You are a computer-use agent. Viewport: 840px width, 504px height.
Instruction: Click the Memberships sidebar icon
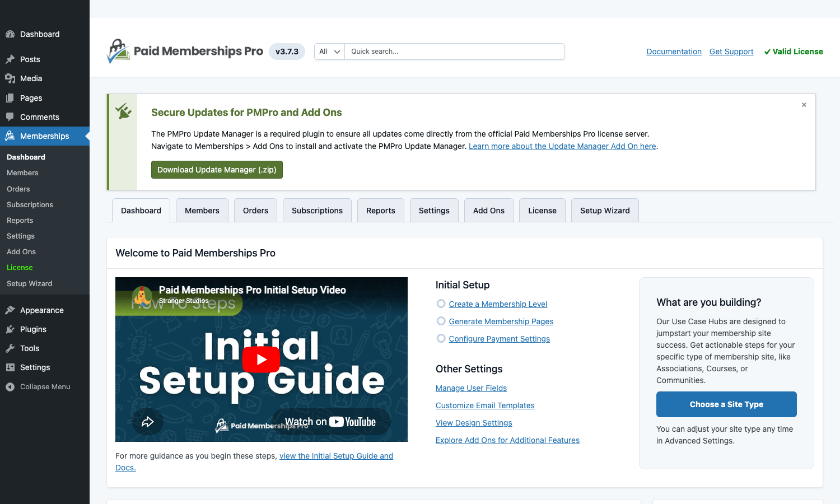10,136
